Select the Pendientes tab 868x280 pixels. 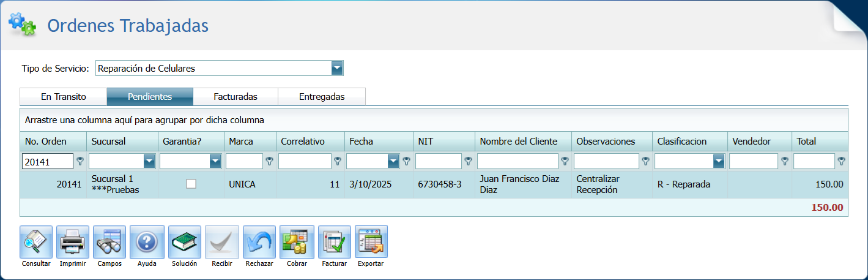pos(150,97)
